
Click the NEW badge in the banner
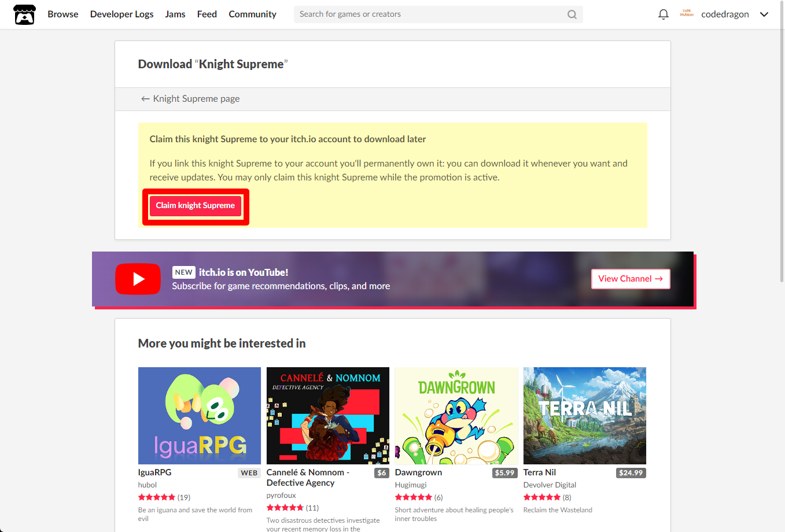coord(183,272)
